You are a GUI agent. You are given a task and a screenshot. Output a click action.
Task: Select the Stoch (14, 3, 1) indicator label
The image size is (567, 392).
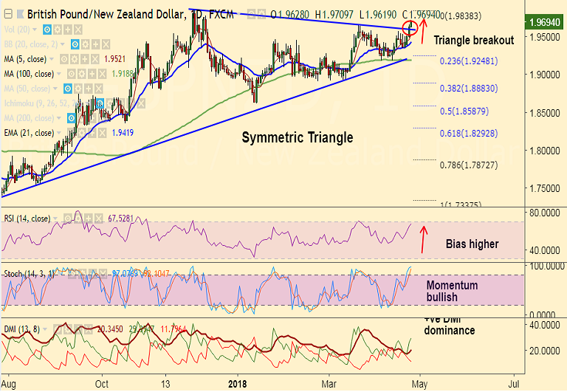pyautogui.click(x=29, y=274)
